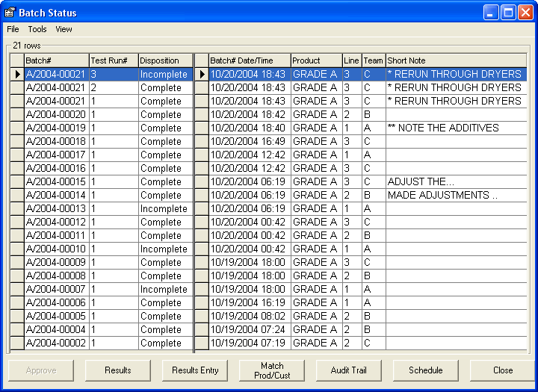The image size is (538, 392).
Task: Select batch A/2004-00012 cell
Action: [57, 222]
